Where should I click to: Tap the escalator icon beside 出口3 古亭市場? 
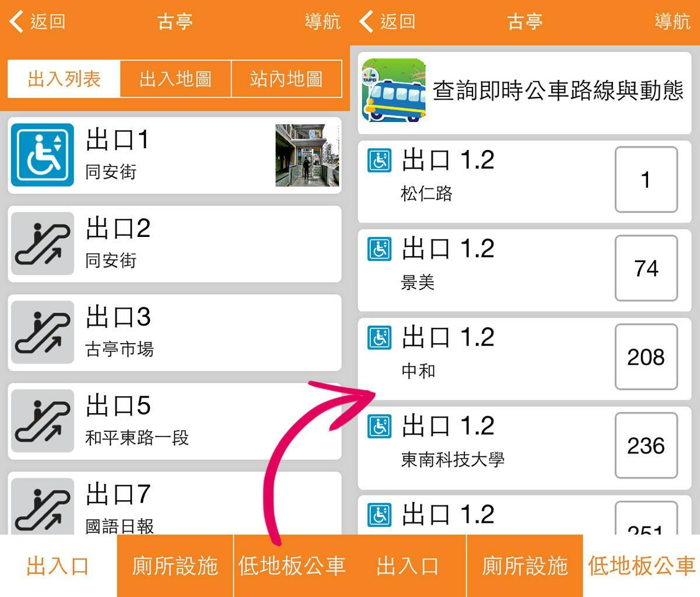tap(43, 333)
